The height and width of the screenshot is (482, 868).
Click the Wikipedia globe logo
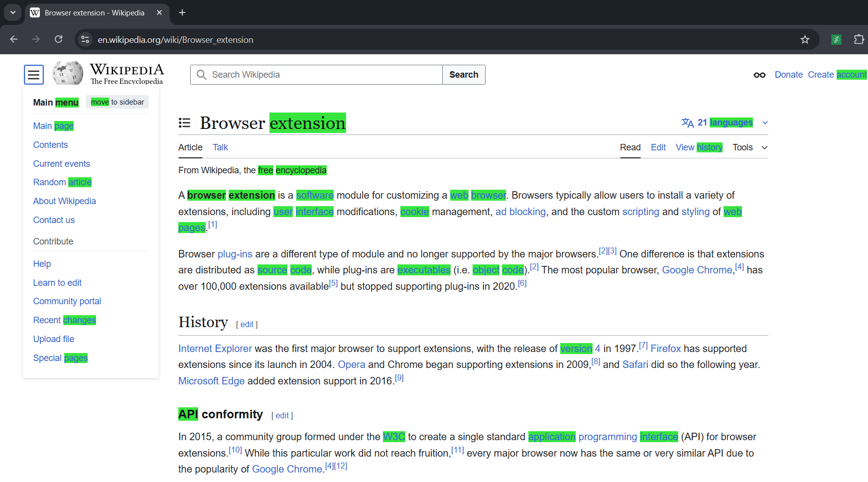[68, 74]
